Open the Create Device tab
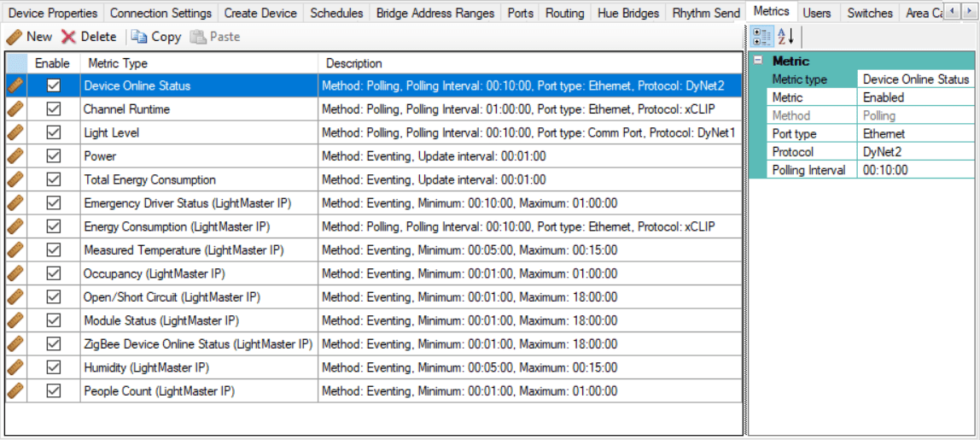Image resolution: width=980 pixels, height=440 pixels. point(260,13)
